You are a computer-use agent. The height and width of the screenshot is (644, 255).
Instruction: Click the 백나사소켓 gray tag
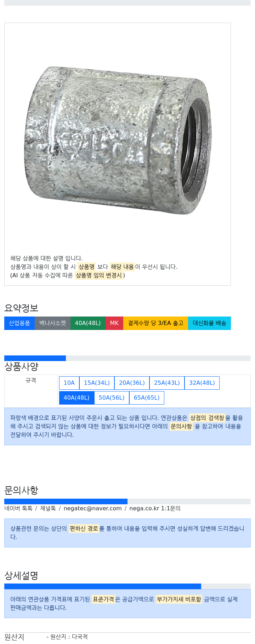[52, 323]
